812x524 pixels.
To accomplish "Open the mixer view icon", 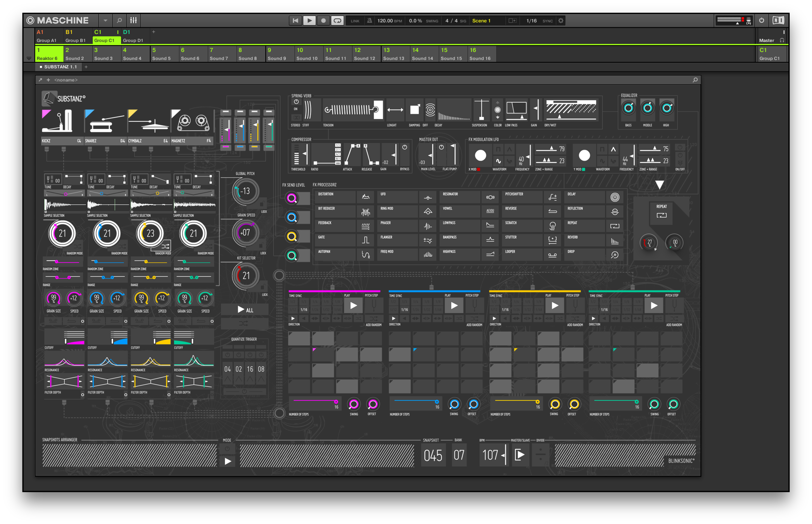I will 133,20.
